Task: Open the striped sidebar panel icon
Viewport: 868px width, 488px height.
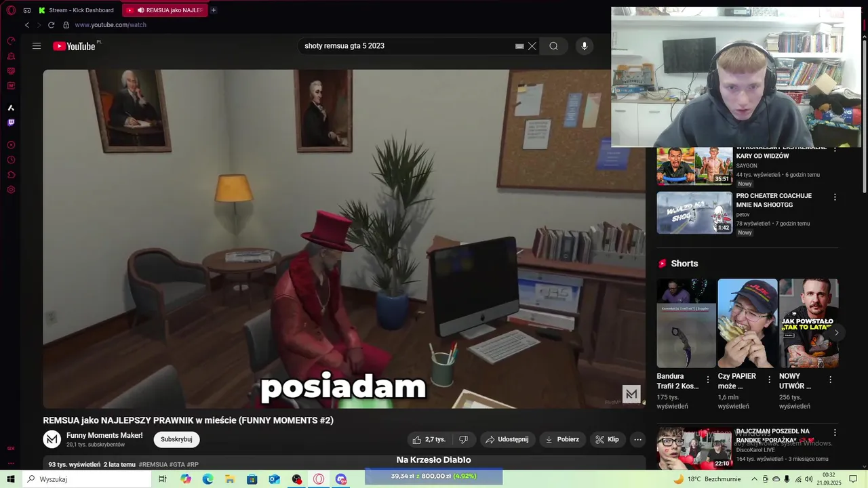Action: click(11, 71)
